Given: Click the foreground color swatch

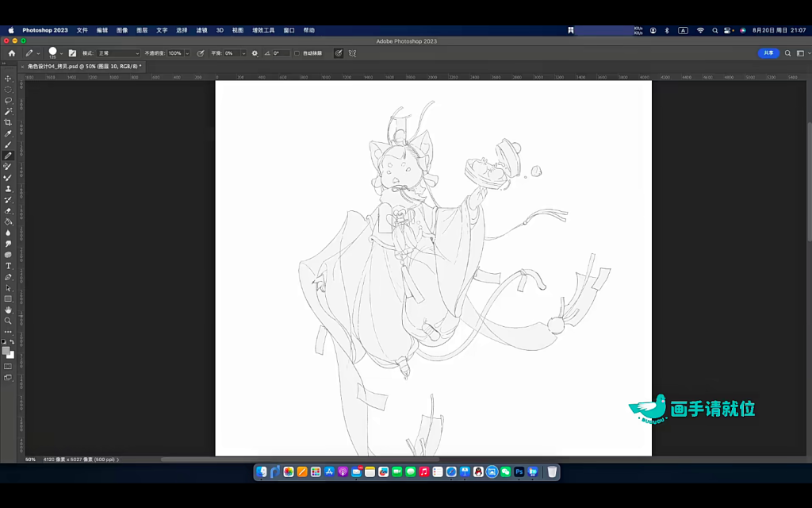Looking at the screenshot, I should pyautogui.click(x=6, y=350).
